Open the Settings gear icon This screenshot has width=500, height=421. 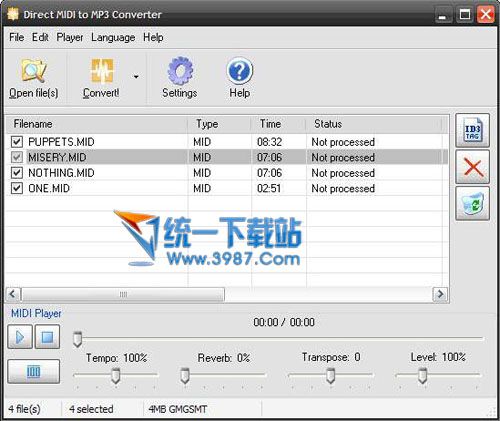(180, 71)
